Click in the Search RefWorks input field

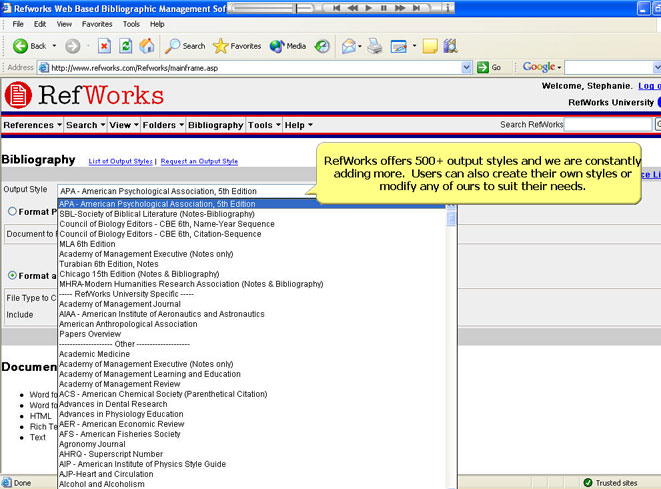[x=607, y=125]
